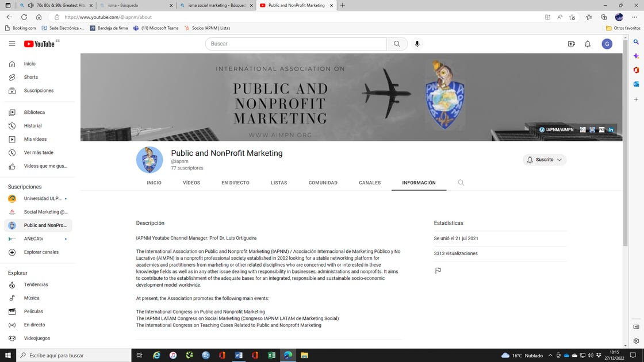
Task: Open the account avatar menu
Action: [x=607, y=44]
